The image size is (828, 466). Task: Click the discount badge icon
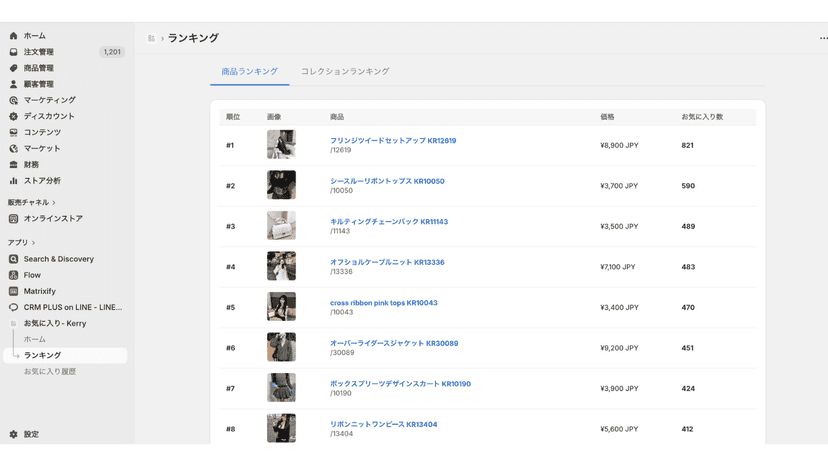tap(14, 116)
